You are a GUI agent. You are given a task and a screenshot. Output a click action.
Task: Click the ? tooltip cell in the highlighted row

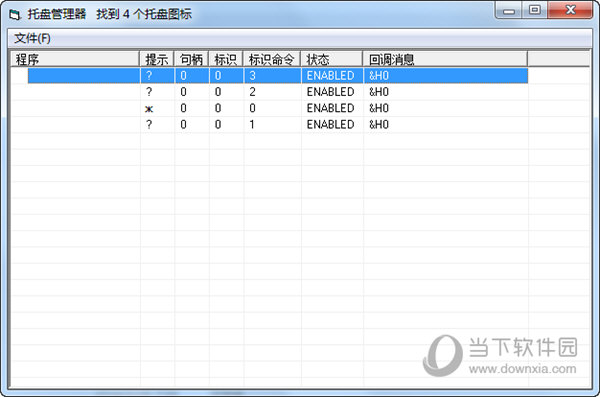click(x=149, y=75)
